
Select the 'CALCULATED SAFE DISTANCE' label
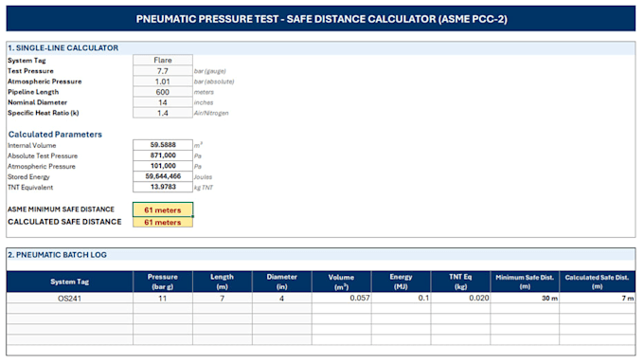(65, 222)
